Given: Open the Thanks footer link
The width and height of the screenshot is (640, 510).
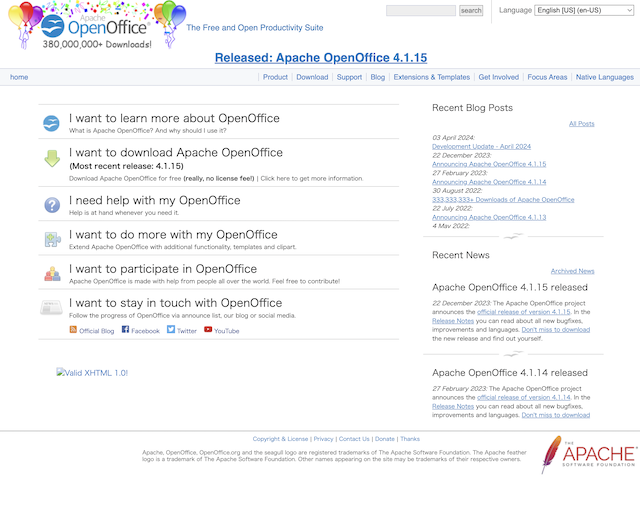Looking at the screenshot, I should tap(410, 439).
